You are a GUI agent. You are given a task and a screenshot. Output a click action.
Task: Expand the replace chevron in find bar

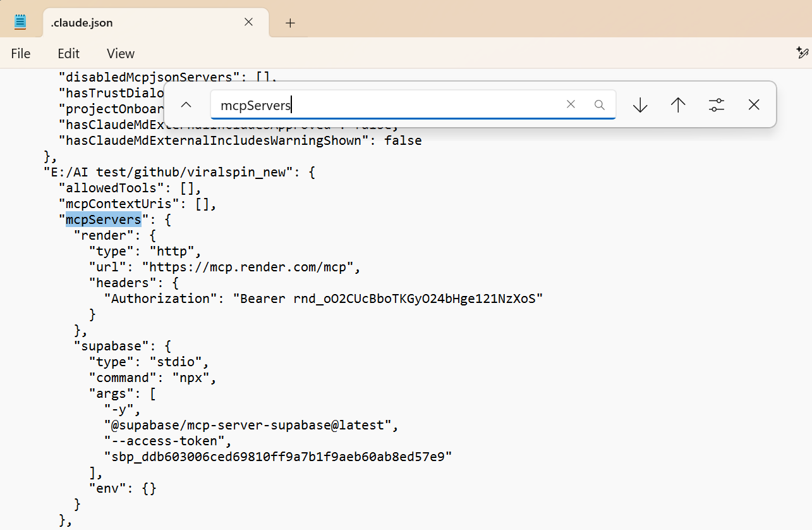click(186, 105)
